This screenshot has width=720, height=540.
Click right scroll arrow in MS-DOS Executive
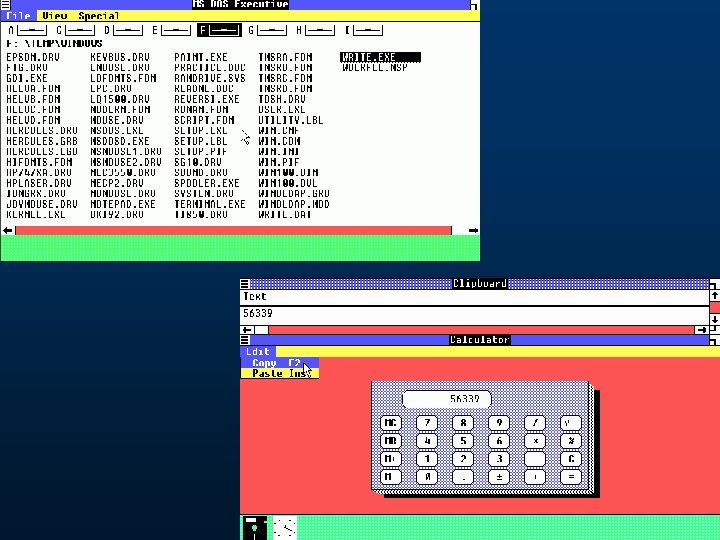pyautogui.click(x=473, y=231)
